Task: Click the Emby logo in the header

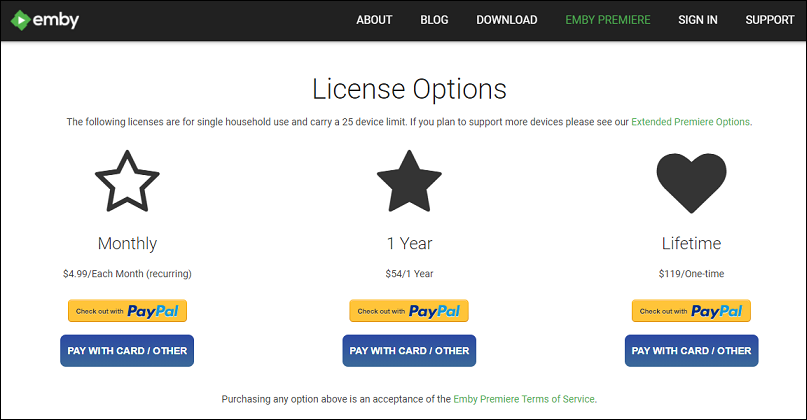Action: pos(45,20)
